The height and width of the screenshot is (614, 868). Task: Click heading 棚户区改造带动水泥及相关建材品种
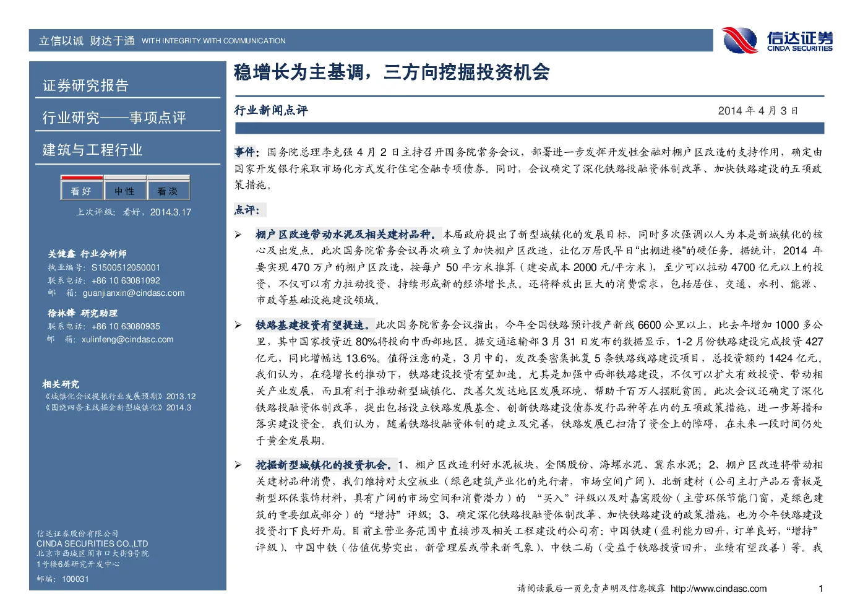[347, 234]
